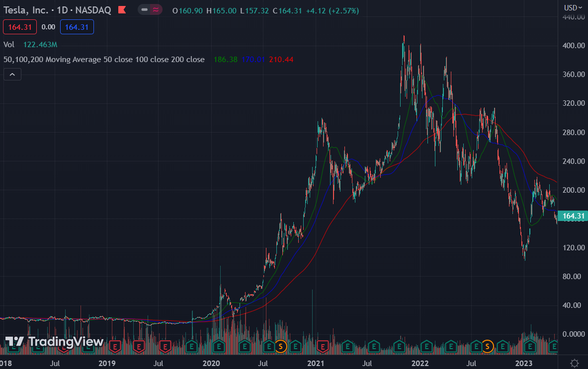Open the green earnings marker for July 2022

(476, 347)
